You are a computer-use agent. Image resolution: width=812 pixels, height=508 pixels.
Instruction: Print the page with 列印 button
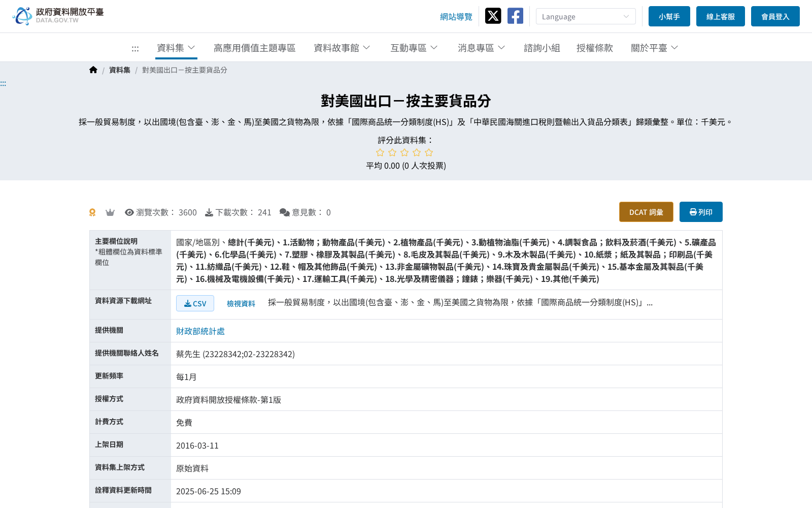coord(701,212)
